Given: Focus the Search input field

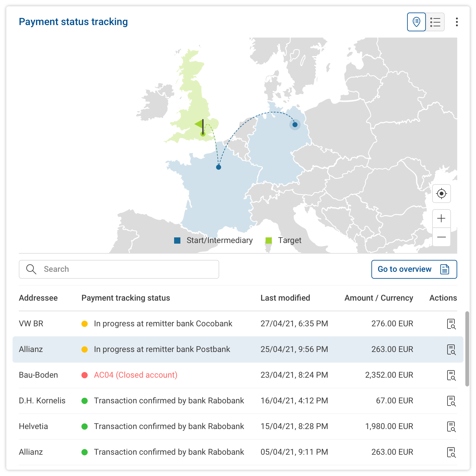Looking at the screenshot, I should pos(125,269).
